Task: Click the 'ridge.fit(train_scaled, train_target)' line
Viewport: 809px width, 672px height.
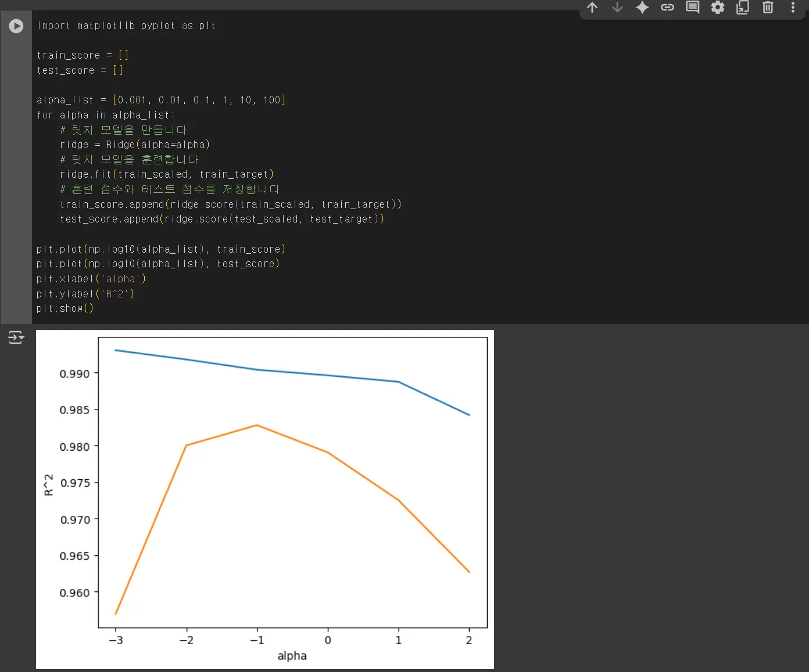Action: [167, 174]
